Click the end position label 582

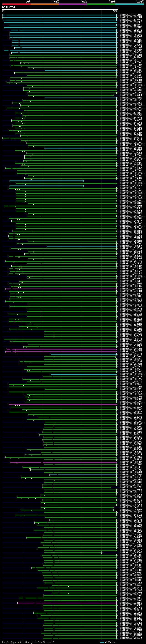coord(115,11)
